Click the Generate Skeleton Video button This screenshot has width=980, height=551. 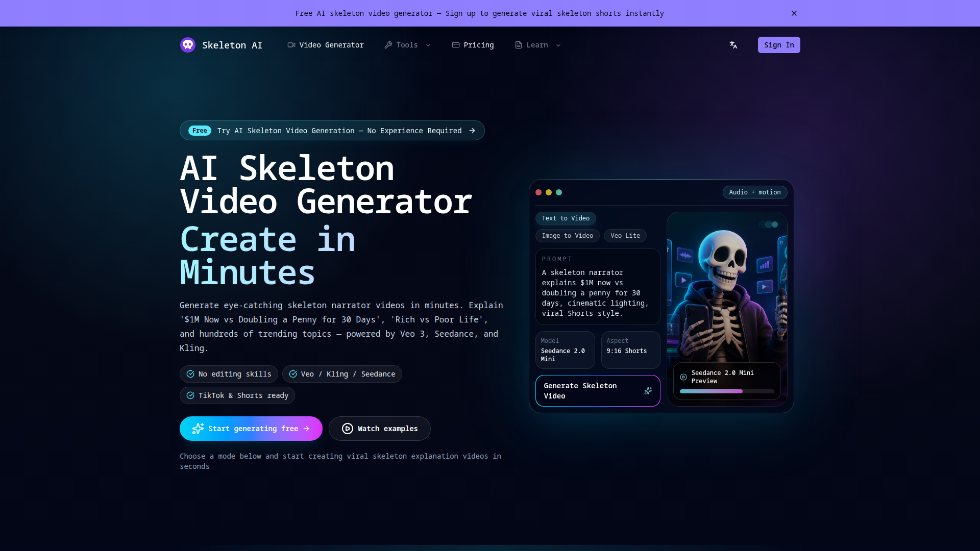point(598,391)
